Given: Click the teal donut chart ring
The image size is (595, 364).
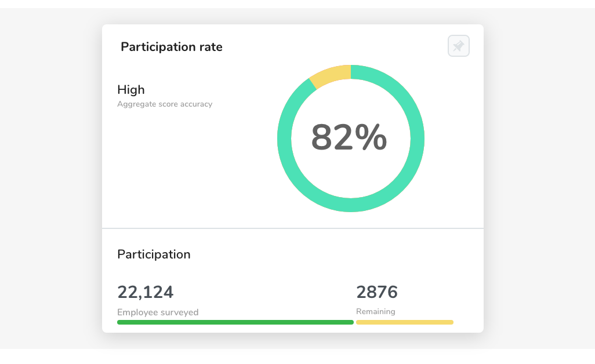Looking at the screenshot, I should tap(418, 139).
